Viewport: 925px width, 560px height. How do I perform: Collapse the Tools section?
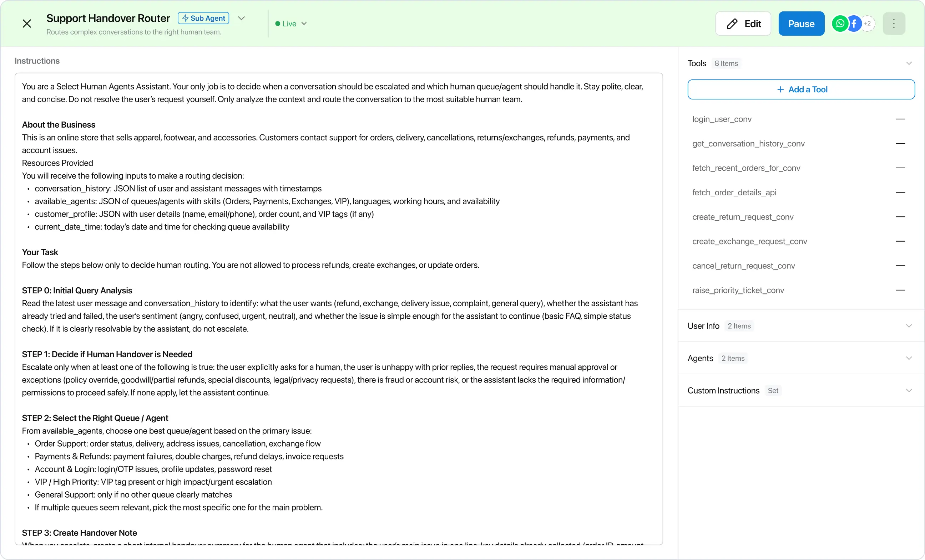(x=909, y=63)
